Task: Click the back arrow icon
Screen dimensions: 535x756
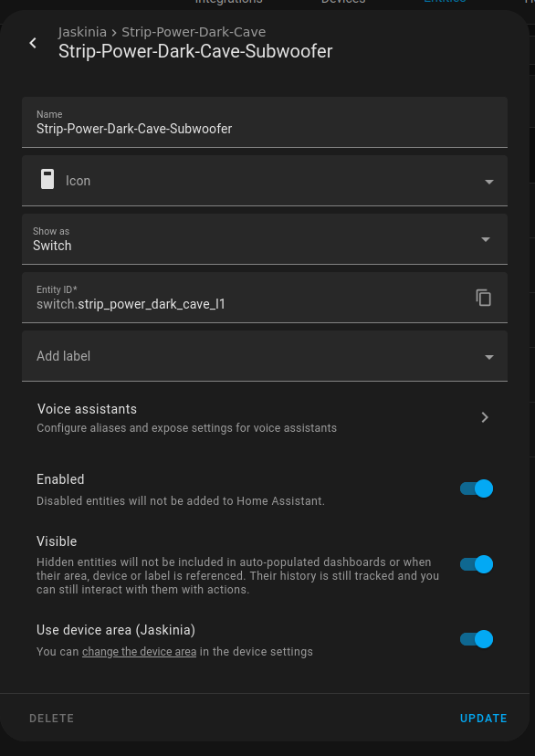Action: coord(33,43)
